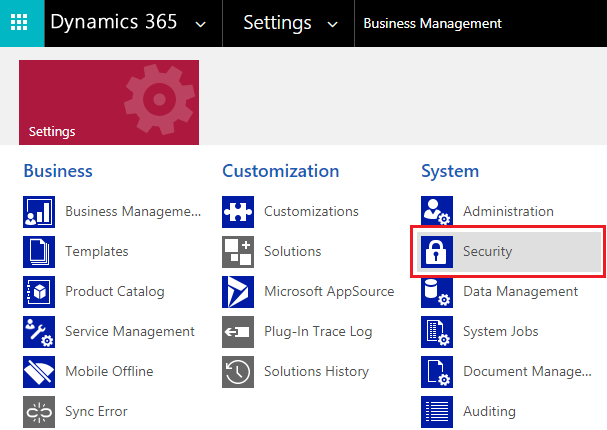
Task: Open Product Catalog link
Action: coord(115,291)
